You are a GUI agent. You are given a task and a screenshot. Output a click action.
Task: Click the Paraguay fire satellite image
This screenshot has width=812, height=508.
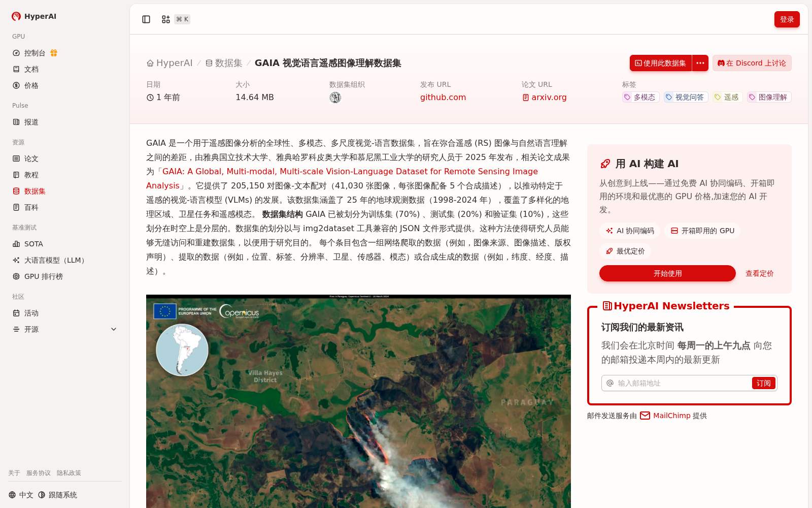coord(358,401)
